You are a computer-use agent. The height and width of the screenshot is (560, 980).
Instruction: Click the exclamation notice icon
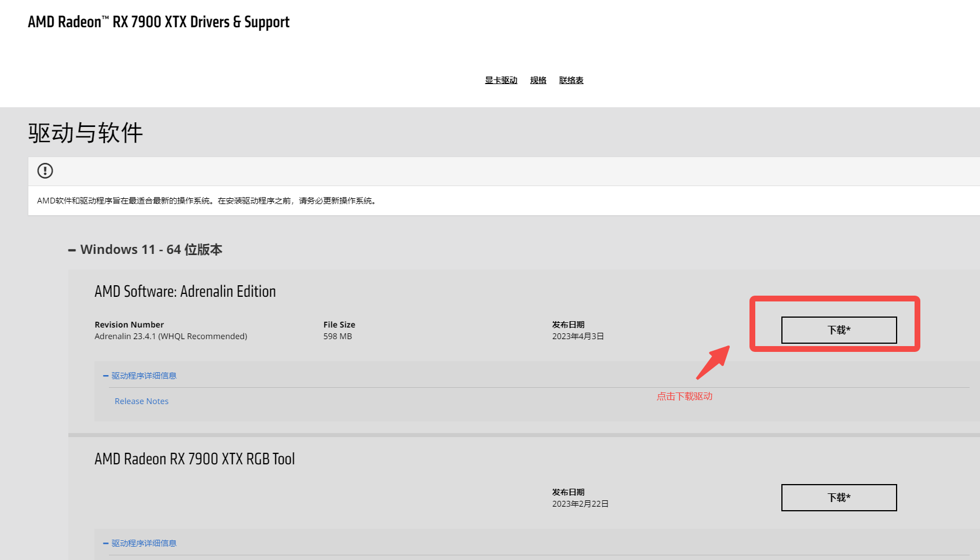coord(45,170)
